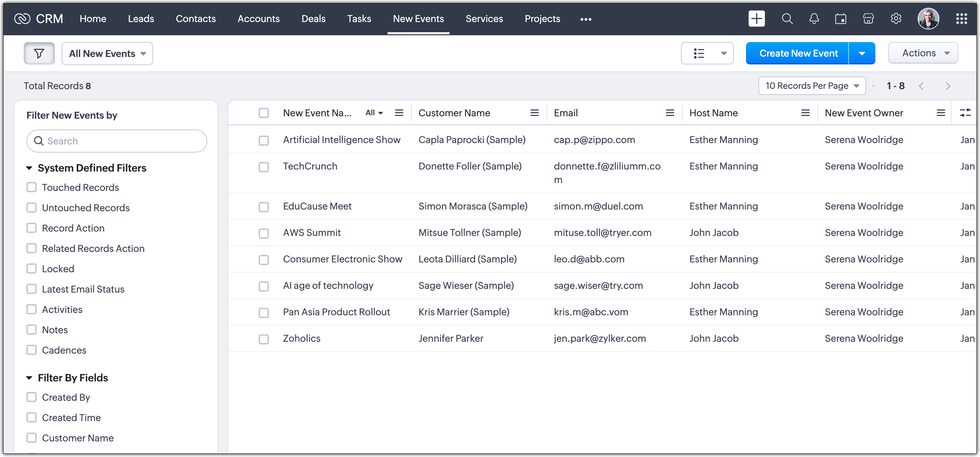Image resolution: width=980 pixels, height=457 pixels.
Task: Check the select-all header checkbox
Action: tap(264, 113)
